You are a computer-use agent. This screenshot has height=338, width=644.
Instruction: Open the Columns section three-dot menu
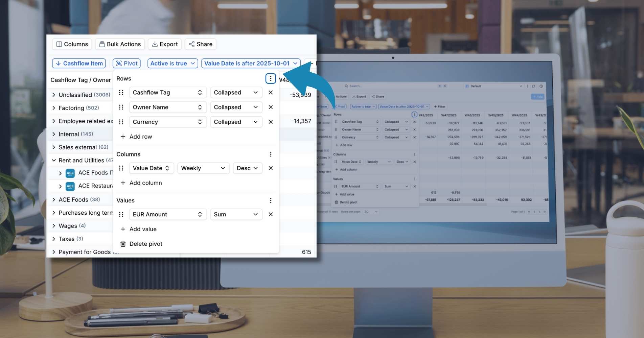tap(271, 154)
